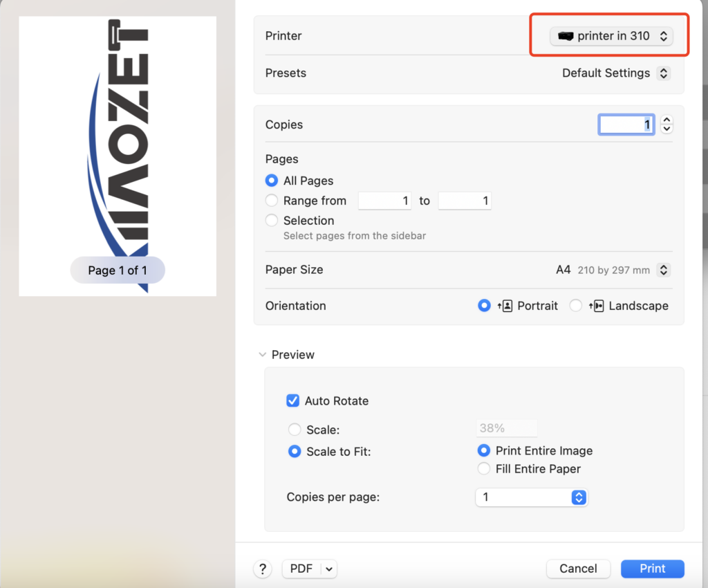The height and width of the screenshot is (588, 708).
Task: Collapse the Preview section disclosure triangle
Action: click(x=262, y=355)
